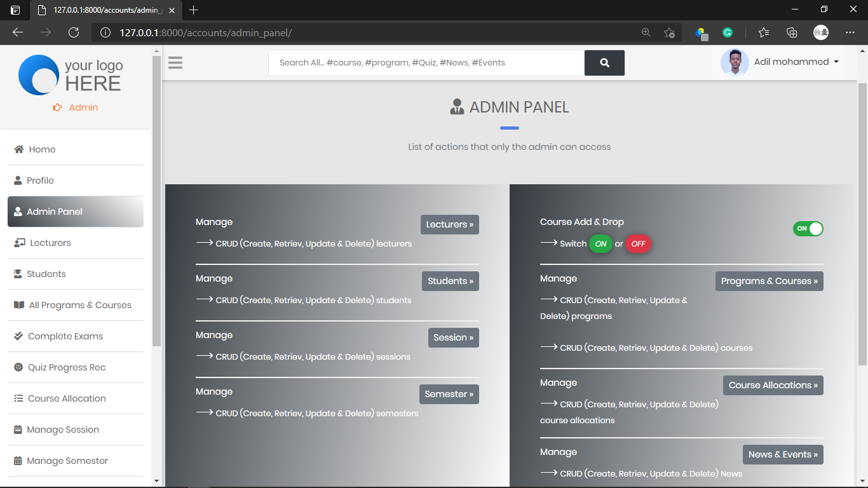Click the Complete Exams check icon
Viewport: 868px width, 488px height.
18,336
